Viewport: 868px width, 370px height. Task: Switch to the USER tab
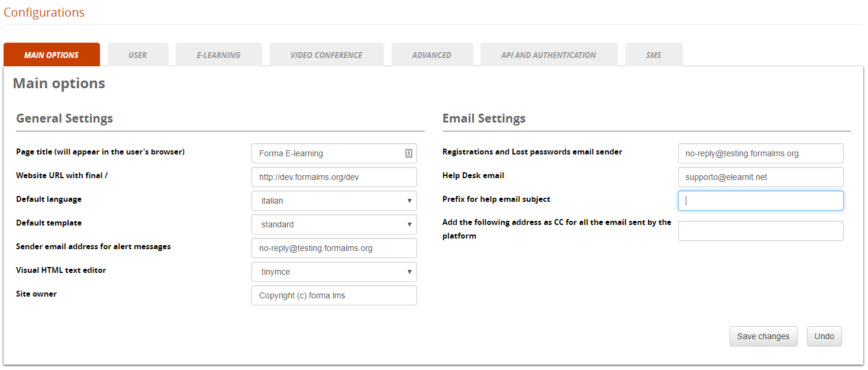[137, 54]
